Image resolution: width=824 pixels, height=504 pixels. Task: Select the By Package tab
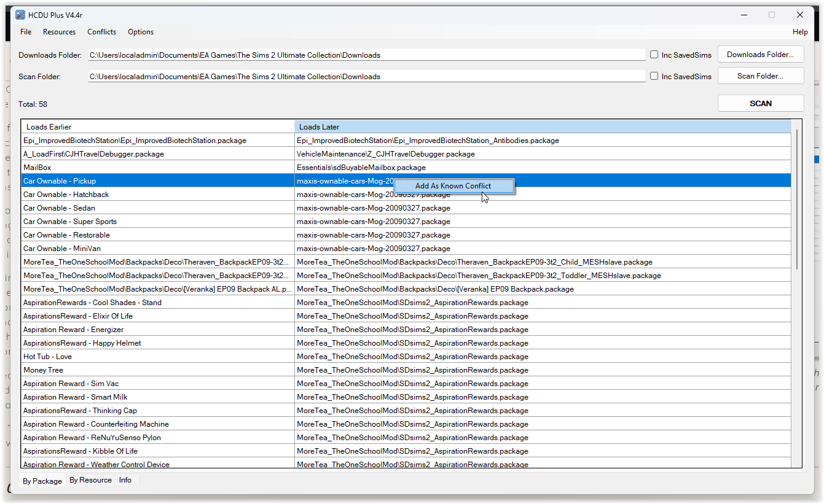point(42,481)
